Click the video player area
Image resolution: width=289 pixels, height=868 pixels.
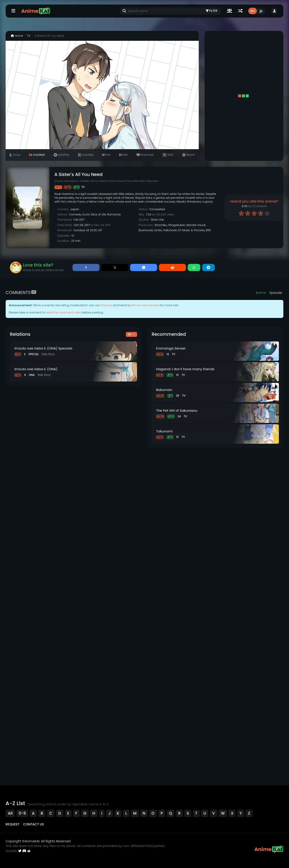(102, 95)
